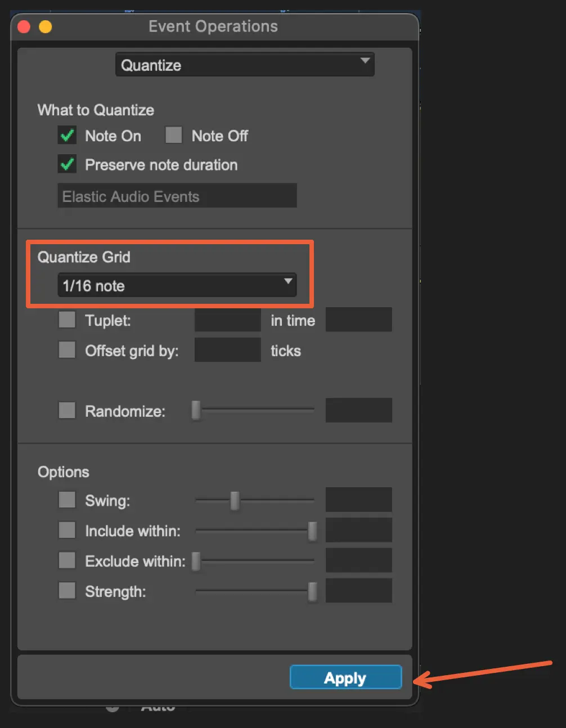Click the Randomize slider handle
The image size is (566, 728).
(x=196, y=411)
